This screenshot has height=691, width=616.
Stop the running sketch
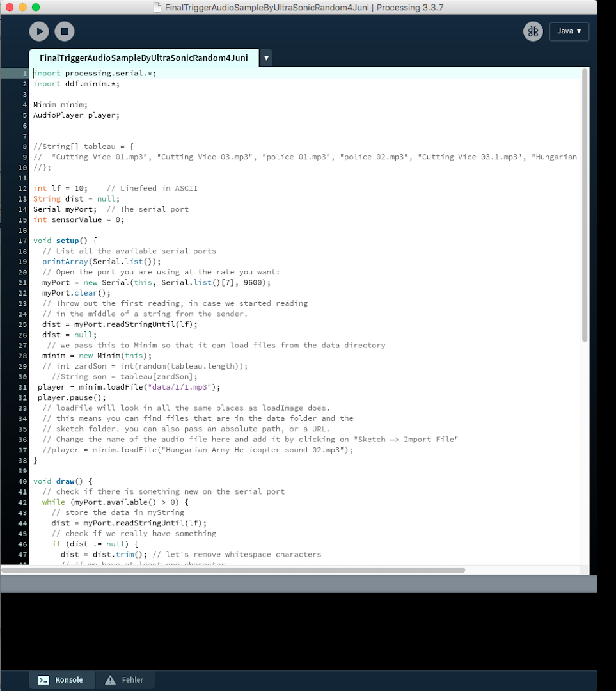tap(65, 31)
